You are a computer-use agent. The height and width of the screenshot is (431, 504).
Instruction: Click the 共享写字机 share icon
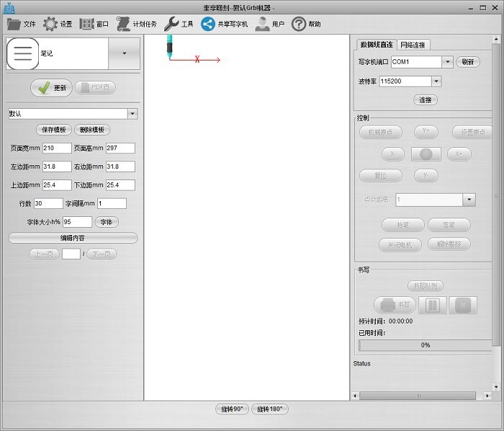point(208,24)
